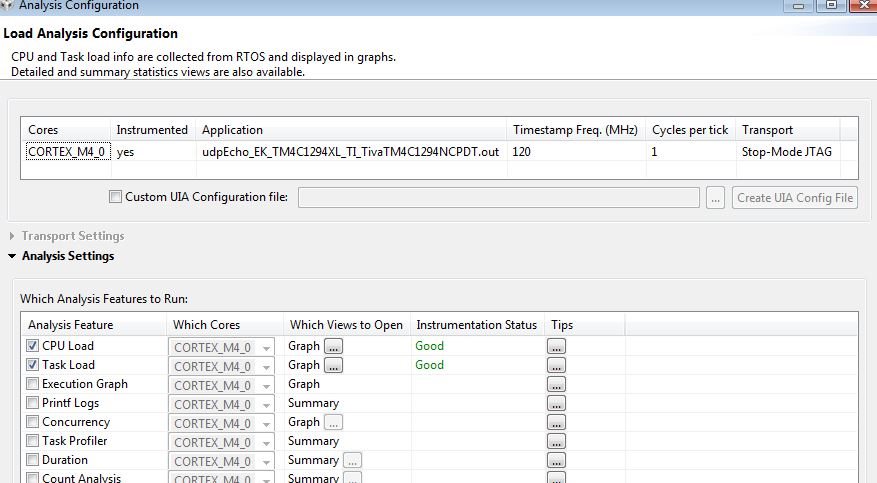Expand the Transport Settings section
877x483 pixels.
tap(12, 236)
